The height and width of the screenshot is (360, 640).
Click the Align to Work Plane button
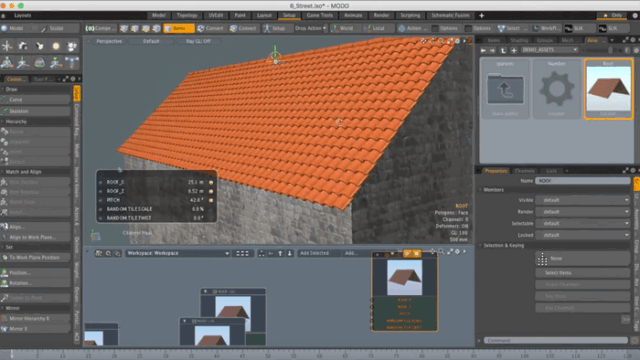click(x=35, y=238)
